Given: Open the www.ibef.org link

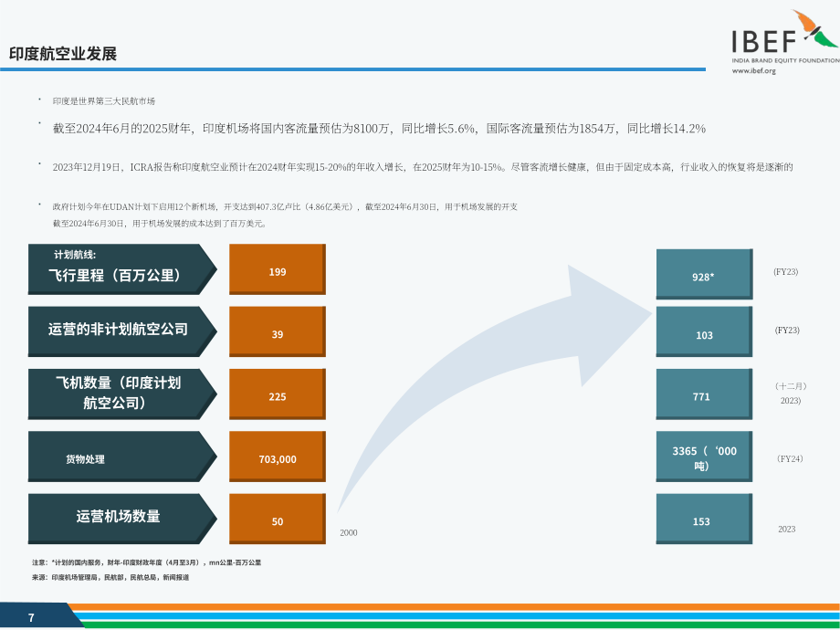Looking at the screenshot, I should [x=754, y=70].
